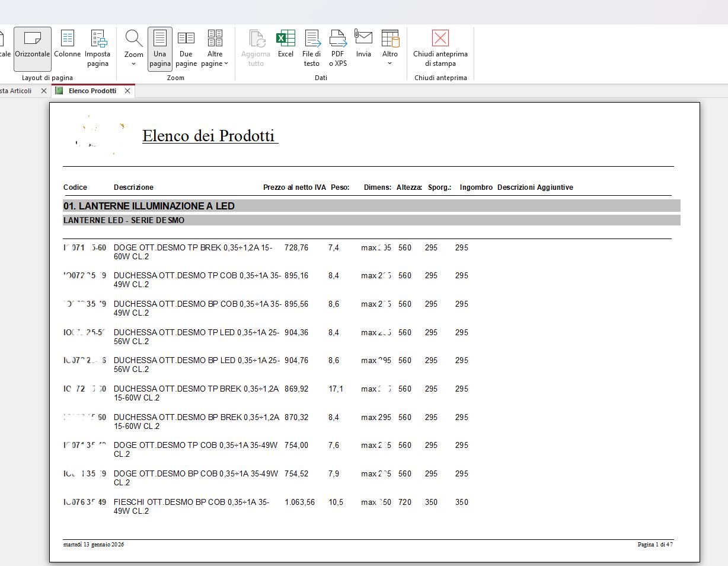Click the Descrizione column header
The height and width of the screenshot is (566, 728).
coord(133,187)
